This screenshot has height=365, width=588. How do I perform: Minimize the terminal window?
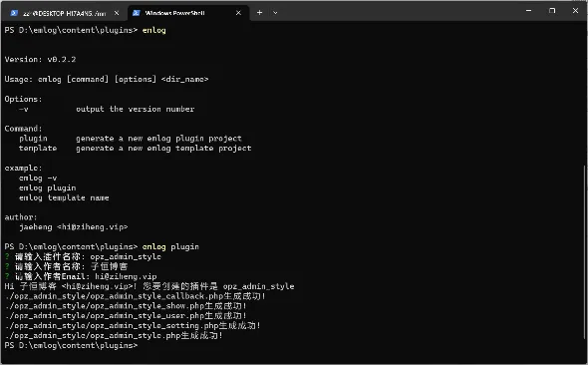(x=529, y=11)
